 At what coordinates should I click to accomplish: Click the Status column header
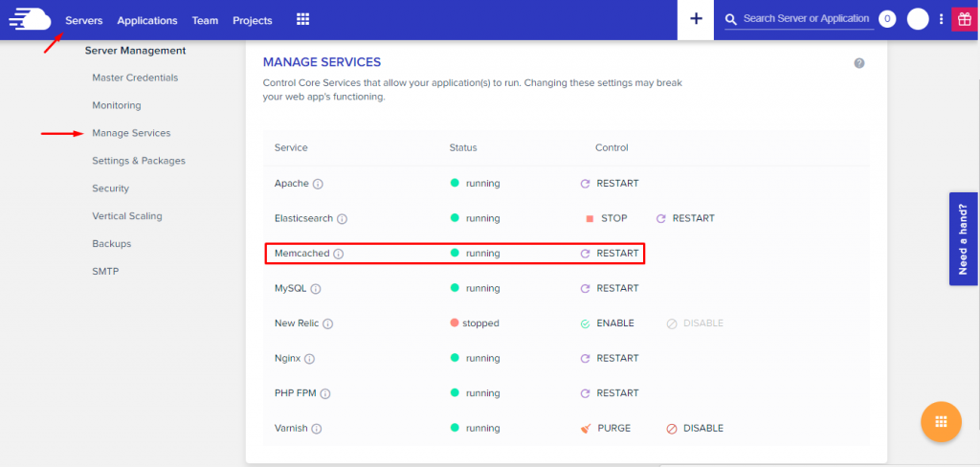(463, 147)
